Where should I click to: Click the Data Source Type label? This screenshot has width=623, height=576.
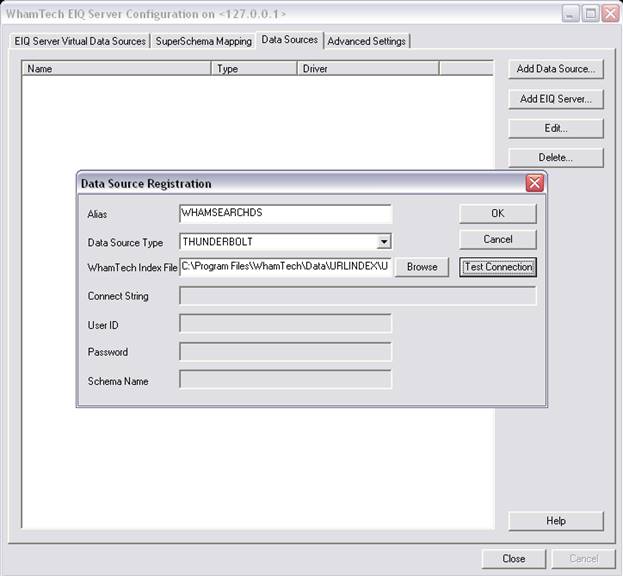[125, 243]
